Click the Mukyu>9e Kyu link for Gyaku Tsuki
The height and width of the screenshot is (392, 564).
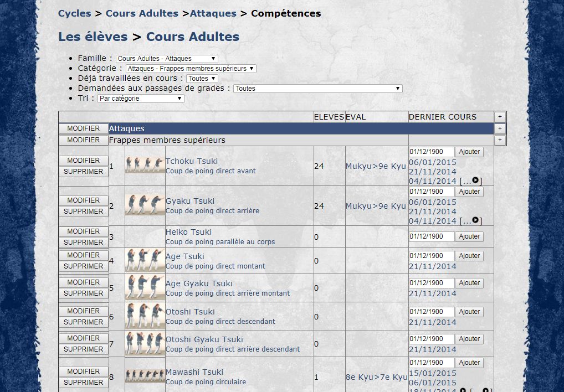[x=376, y=206]
